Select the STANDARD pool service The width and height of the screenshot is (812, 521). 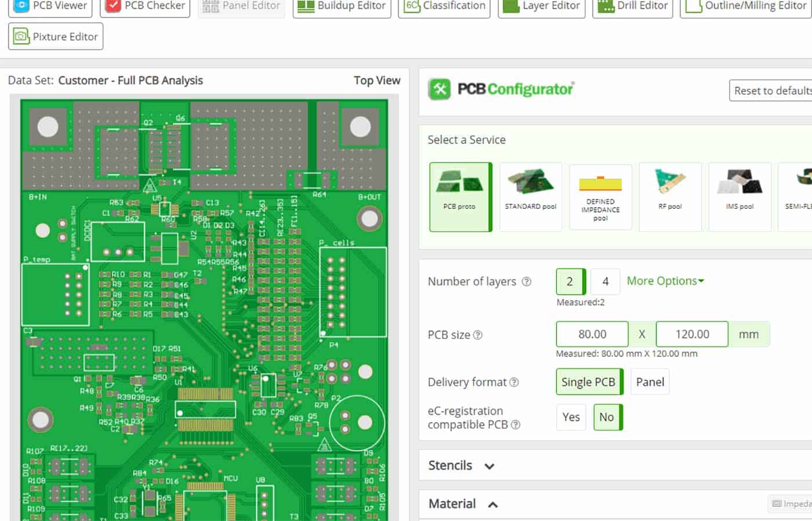[x=530, y=197]
